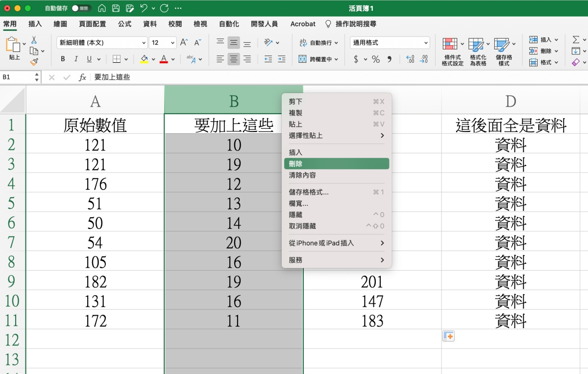Click the Format Painter brush icon
The width and height of the screenshot is (588, 374).
pyautogui.click(x=34, y=62)
